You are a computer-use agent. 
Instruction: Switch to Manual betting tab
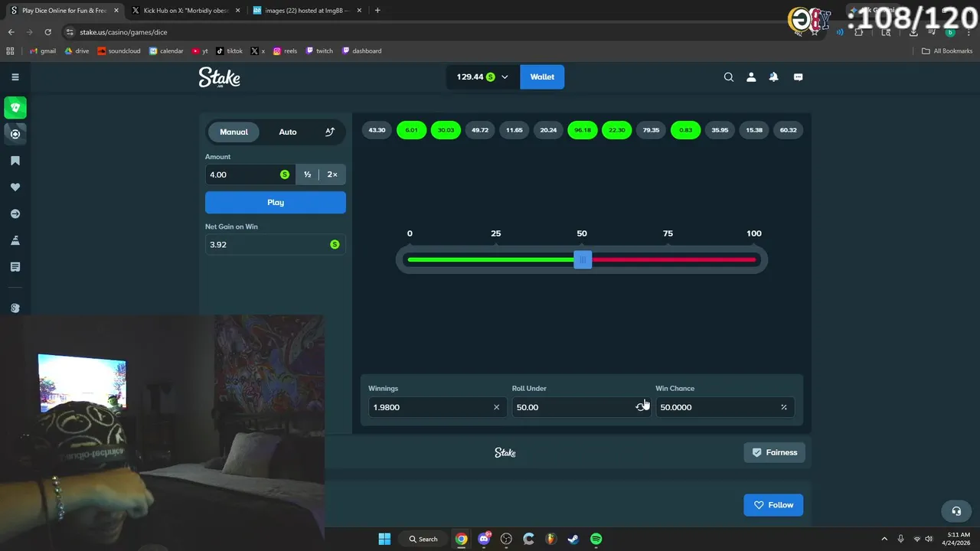234,132
